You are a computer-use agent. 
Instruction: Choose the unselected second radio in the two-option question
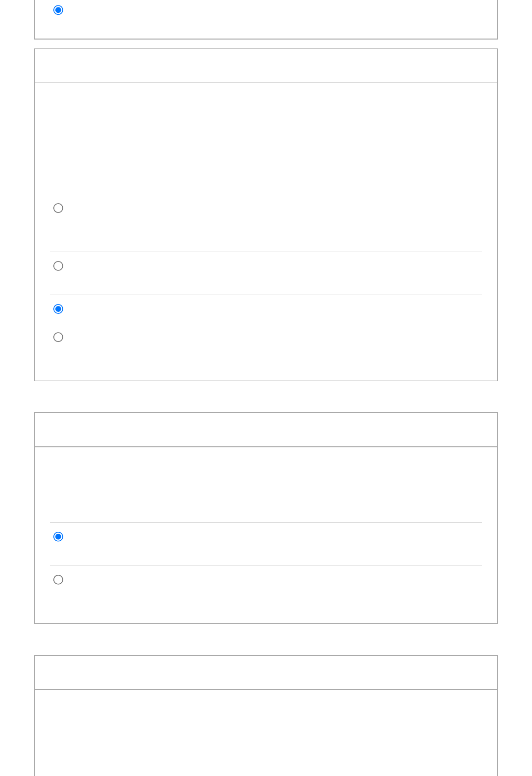(x=58, y=580)
